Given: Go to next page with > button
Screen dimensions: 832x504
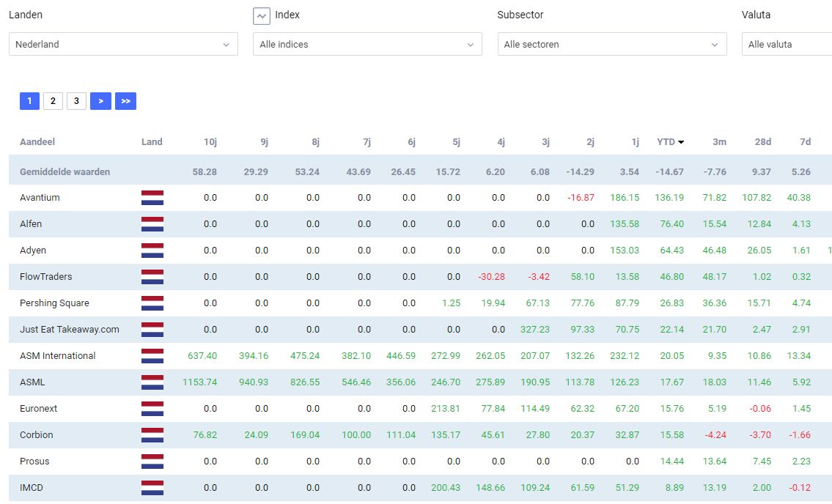Looking at the screenshot, I should (x=101, y=101).
